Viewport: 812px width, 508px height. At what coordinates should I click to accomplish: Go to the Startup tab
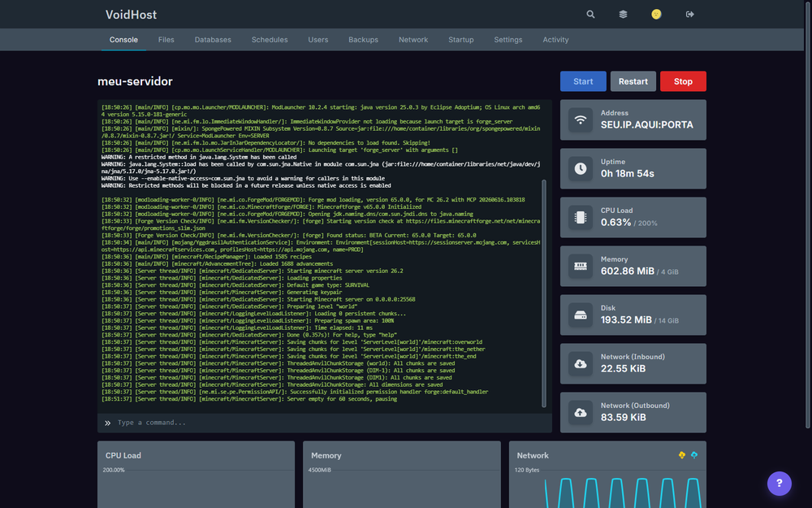pyautogui.click(x=461, y=40)
